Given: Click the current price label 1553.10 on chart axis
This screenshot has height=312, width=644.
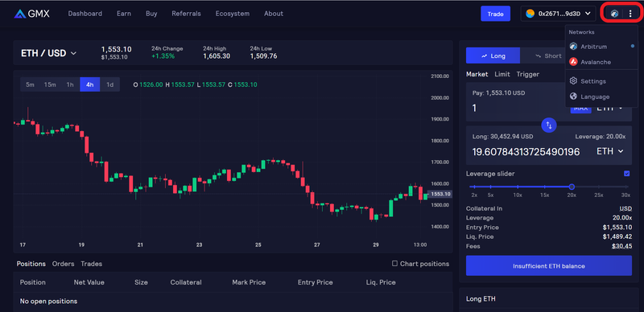Looking at the screenshot, I should pos(440,194).
